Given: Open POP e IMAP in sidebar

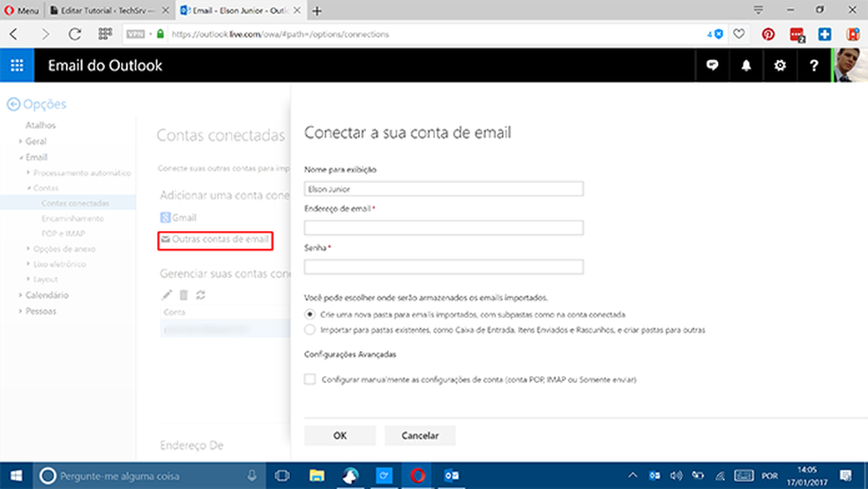Looking at the screenshot, I should coord(64,233).
